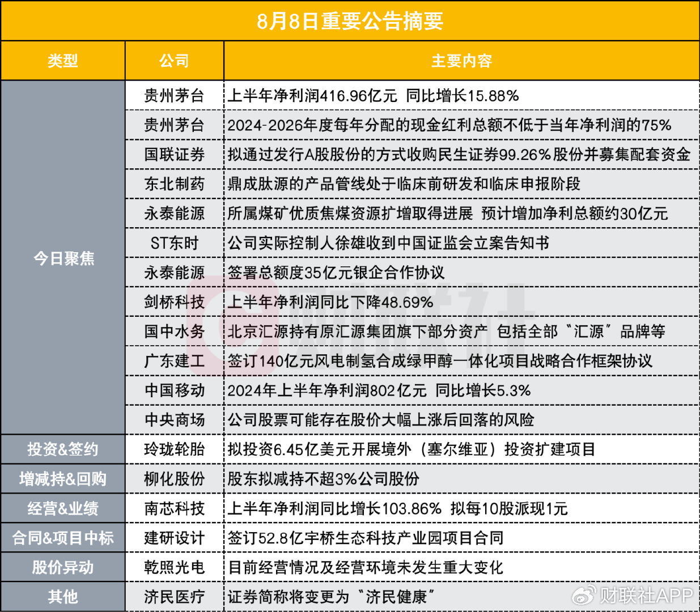This screenshot has width=700, height=612.
Task: Select the '主要内容' column header
Action: tap(461, 61)
